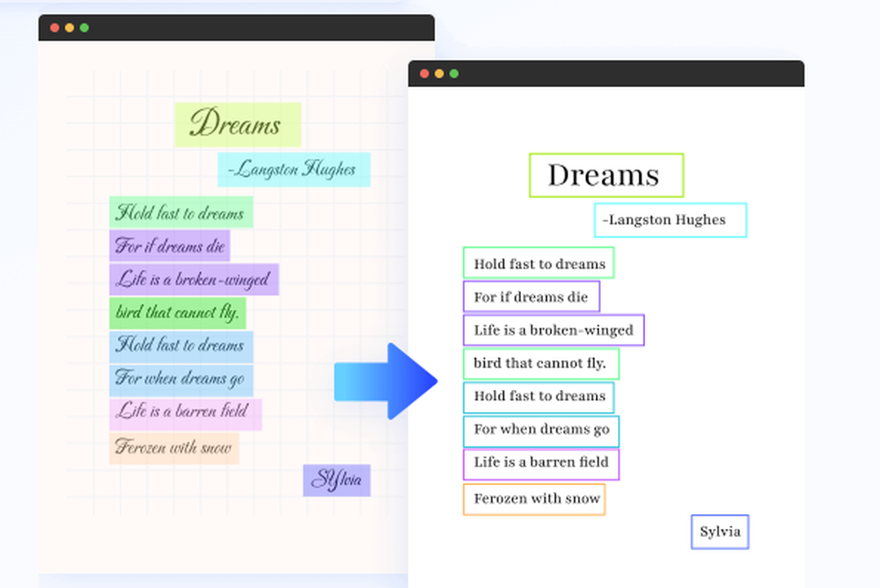Image resolution: width=880 pixels, height=588 pixels.
Task: Click handwritten 'For when dreams go' line
Action: click(x=181, y=380)
